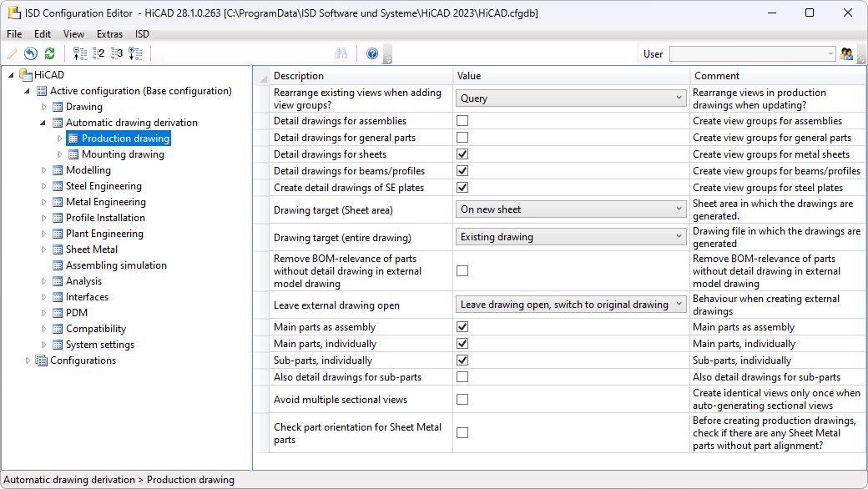
Task: Open help with the blue question mark icon
Action: (x=372, y=53)
